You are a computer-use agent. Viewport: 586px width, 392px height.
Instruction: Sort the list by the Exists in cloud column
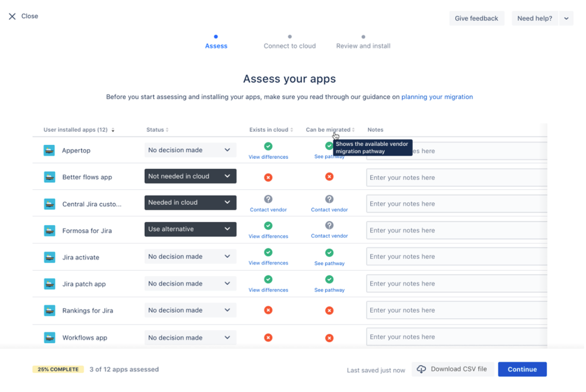tap(271, 129)
